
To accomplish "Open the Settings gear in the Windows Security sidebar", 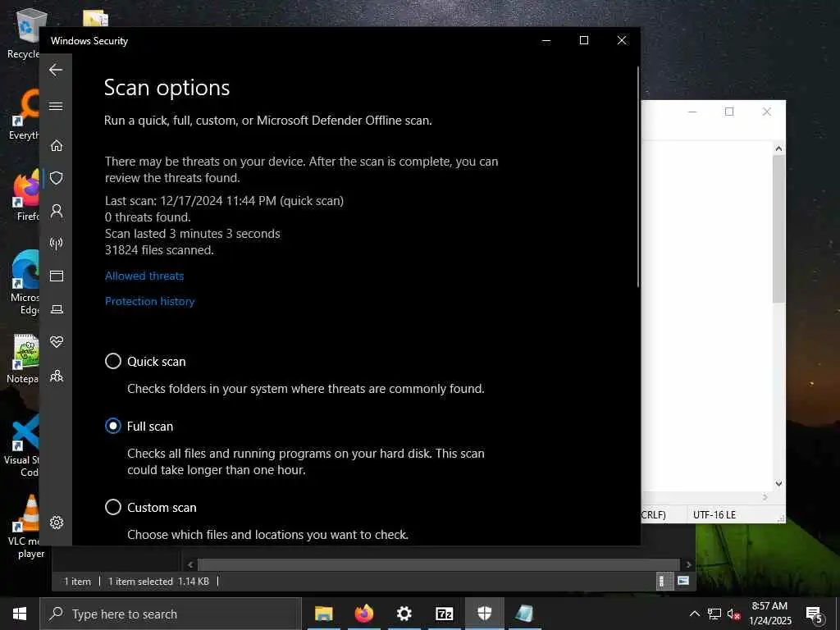I will (57, 523).
